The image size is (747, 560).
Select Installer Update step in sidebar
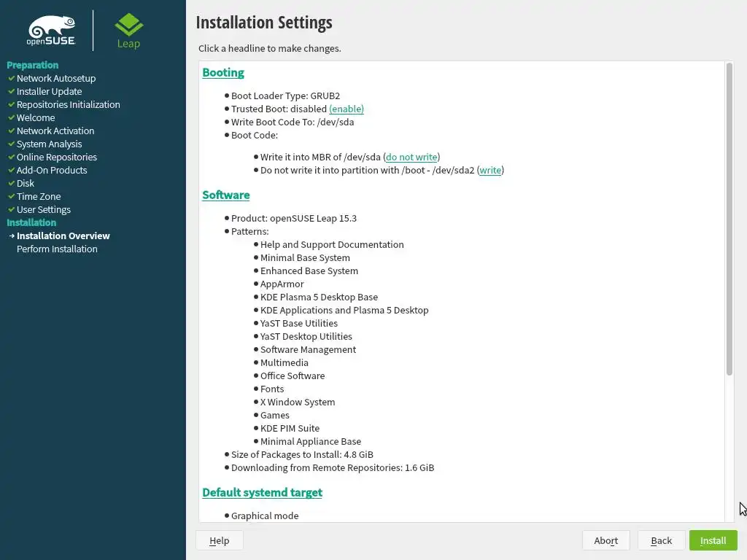pos(49,91)
